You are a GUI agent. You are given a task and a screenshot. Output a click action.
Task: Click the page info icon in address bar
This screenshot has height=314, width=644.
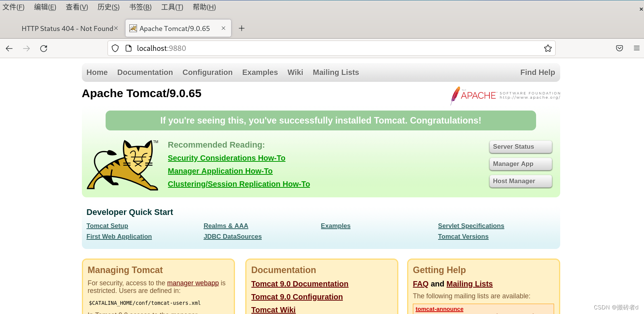[x=129, y=48]
